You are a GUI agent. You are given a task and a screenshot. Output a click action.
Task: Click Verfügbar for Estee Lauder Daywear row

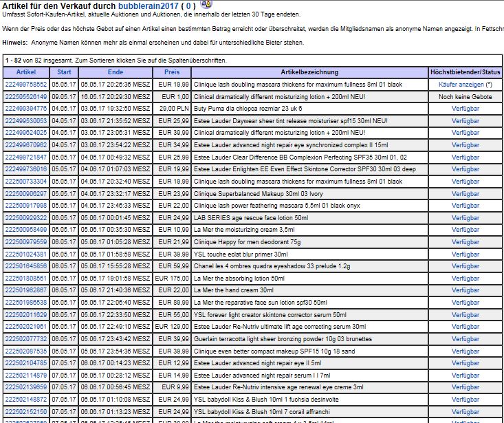[x=465, y=121]
